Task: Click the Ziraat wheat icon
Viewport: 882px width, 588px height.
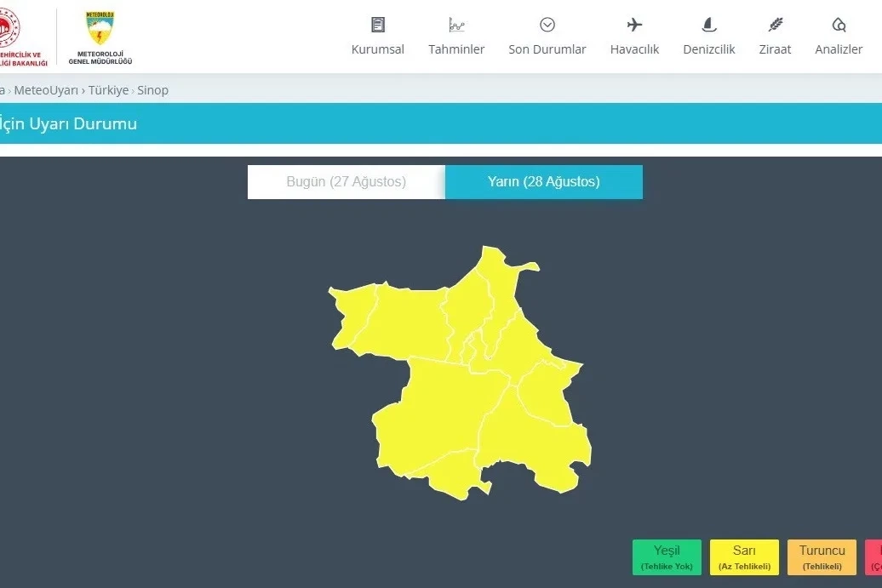Action: pyautogui.click(x=775, y=25)
